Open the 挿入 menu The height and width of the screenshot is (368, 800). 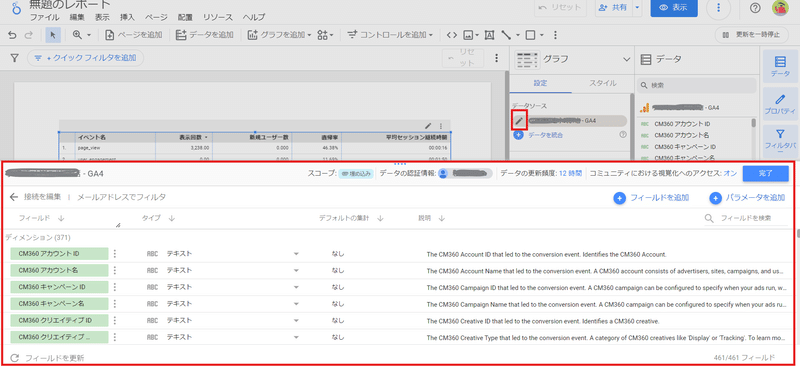click(x=127, y=17)
